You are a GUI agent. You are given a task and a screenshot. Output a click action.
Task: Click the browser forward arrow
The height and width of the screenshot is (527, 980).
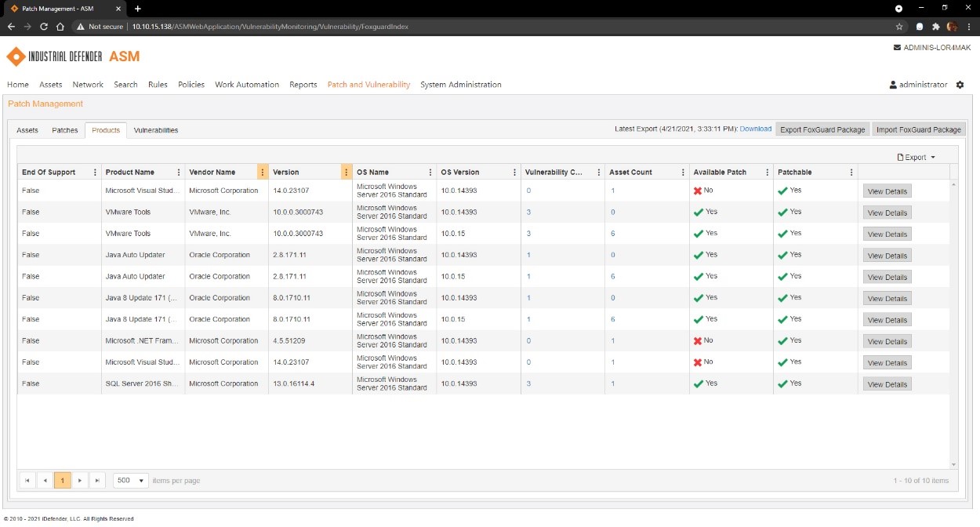tap(27, 27)
